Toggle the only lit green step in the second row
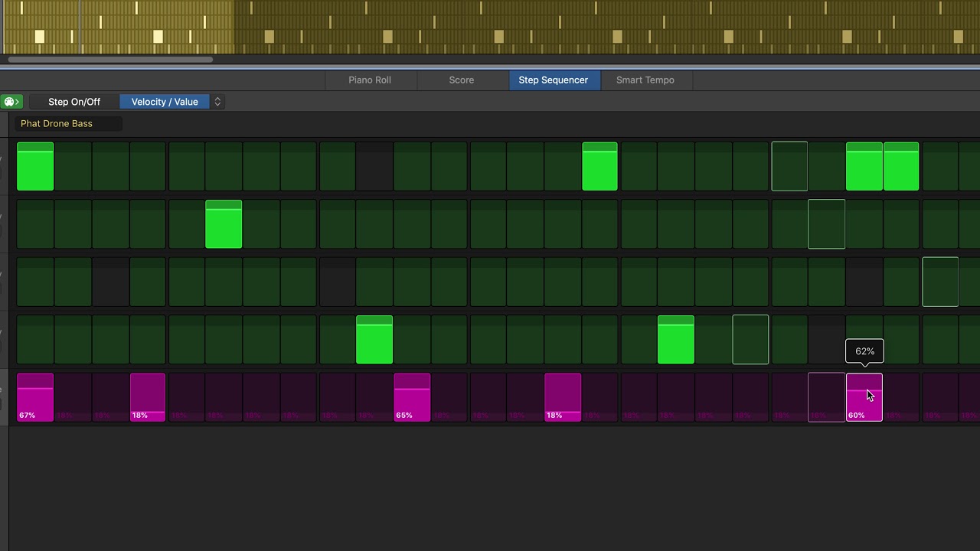This screenshot has width=980, height=551. tap(224, 224)
